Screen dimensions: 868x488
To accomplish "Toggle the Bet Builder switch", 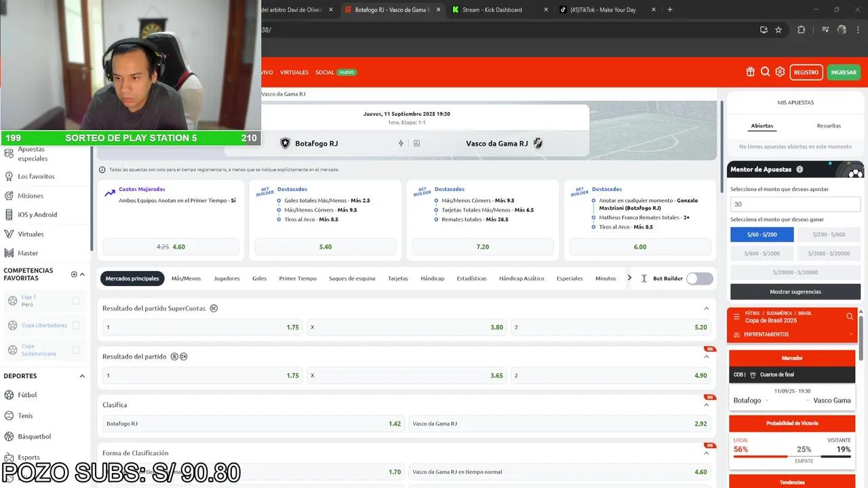I will 700,279.
